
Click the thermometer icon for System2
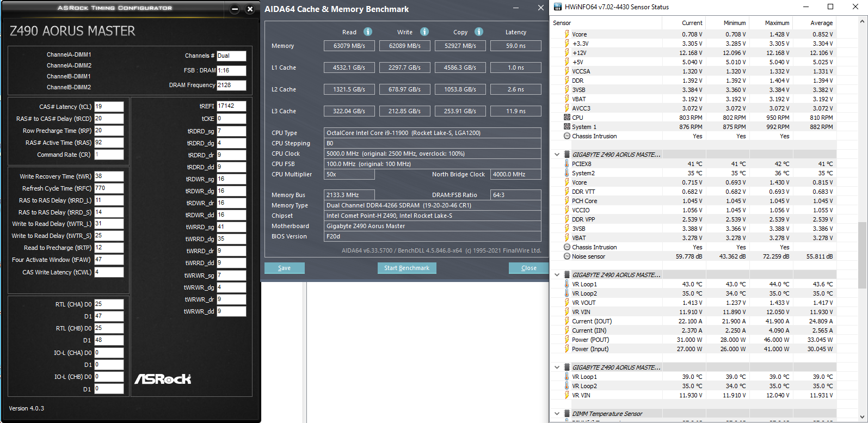click(567, 173)
